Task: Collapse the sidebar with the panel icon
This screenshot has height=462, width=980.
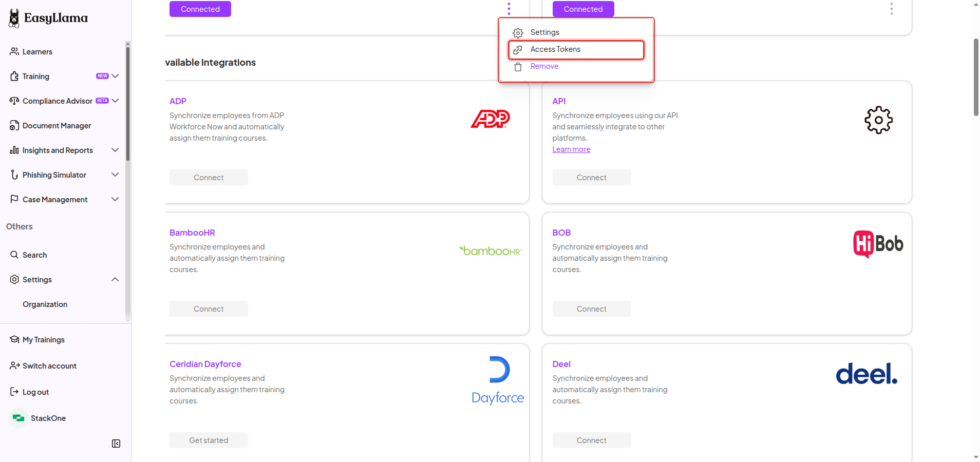Action: tap(116, 444)
